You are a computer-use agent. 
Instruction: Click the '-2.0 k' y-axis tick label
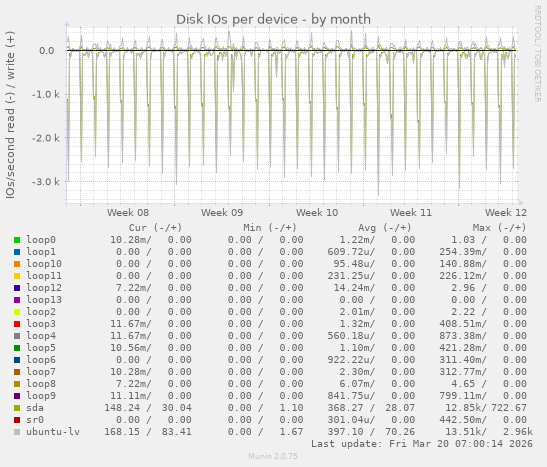tap(45, 138)
